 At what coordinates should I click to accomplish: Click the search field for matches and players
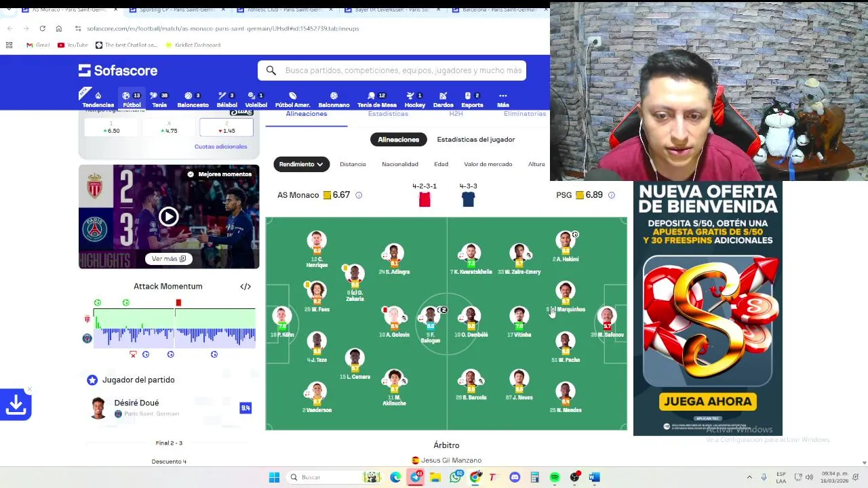[x=392, y=70]
